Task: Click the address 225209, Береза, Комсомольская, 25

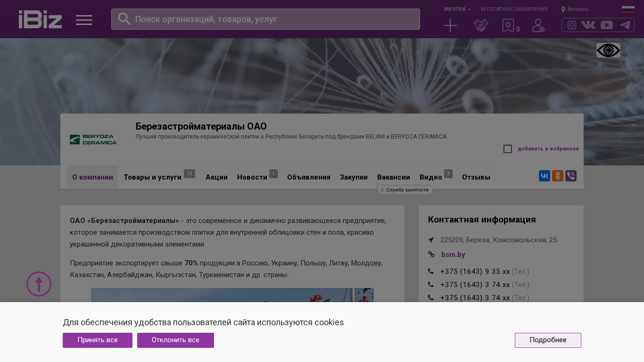Action: (499, 240)
